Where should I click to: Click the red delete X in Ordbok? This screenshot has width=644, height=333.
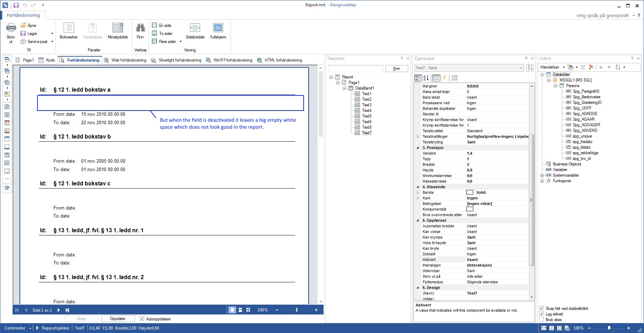coord(591,67)
